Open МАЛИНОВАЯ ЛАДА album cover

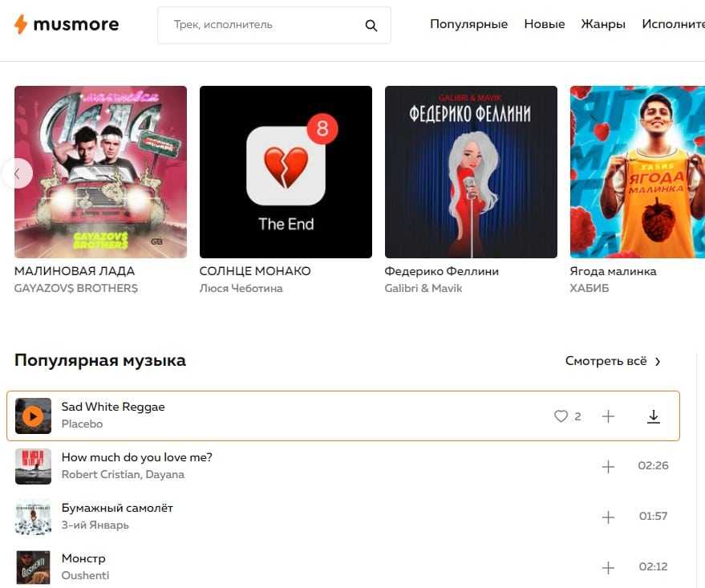[x=101, y=172]
